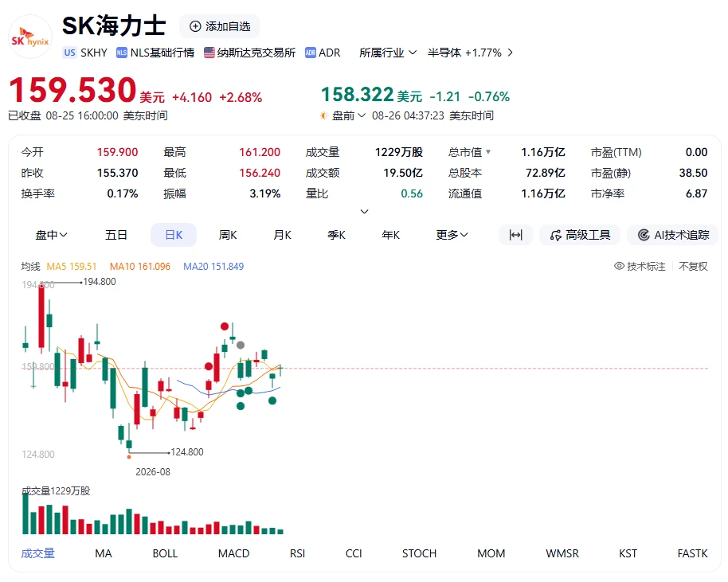
Task: Click the MA5 159.51 legend label
Action: coord(72,267)
